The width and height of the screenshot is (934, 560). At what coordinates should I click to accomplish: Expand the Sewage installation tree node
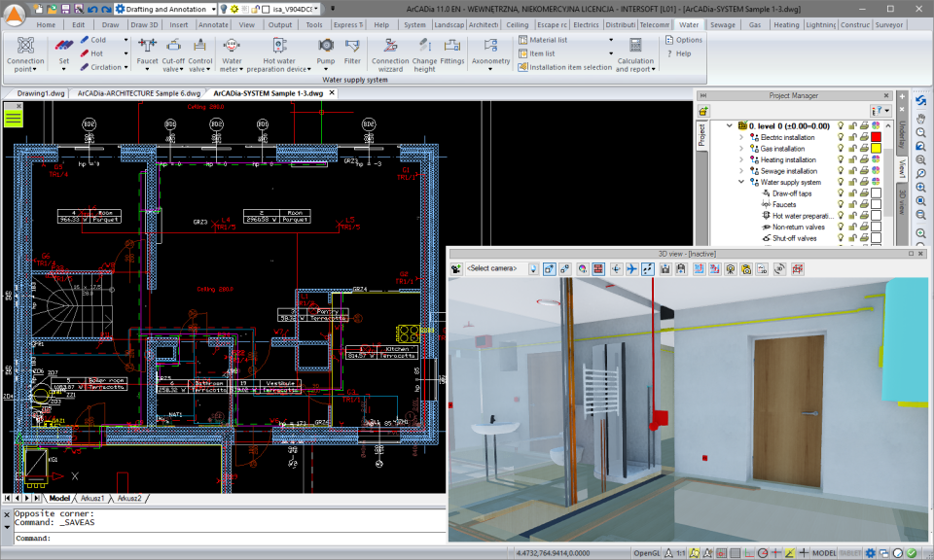(741, 170)
